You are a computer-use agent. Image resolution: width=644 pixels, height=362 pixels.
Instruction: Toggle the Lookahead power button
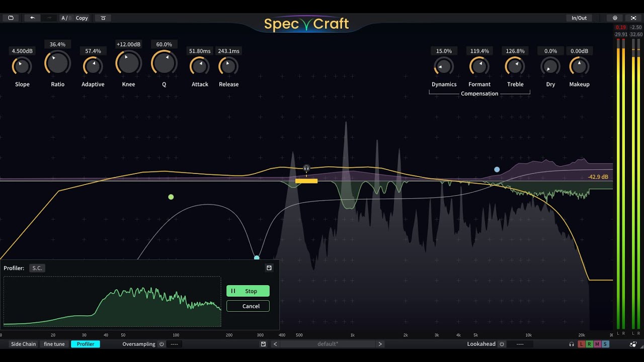pos(502,344)
